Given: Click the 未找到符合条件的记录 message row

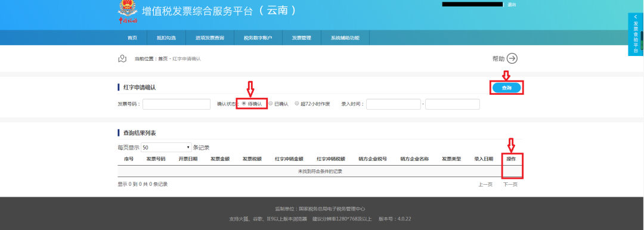Looking at the screenshot, I should pos(320,171).
